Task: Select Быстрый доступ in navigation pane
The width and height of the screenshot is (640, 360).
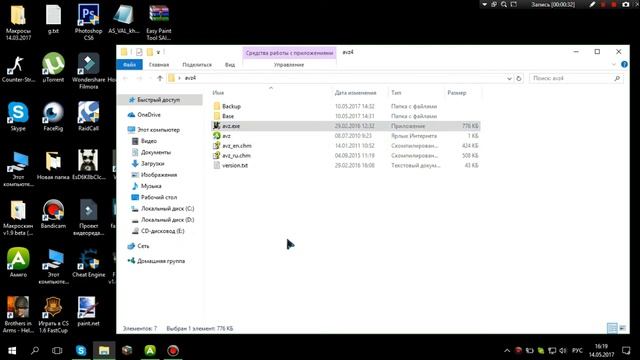Action: point(160,100)
